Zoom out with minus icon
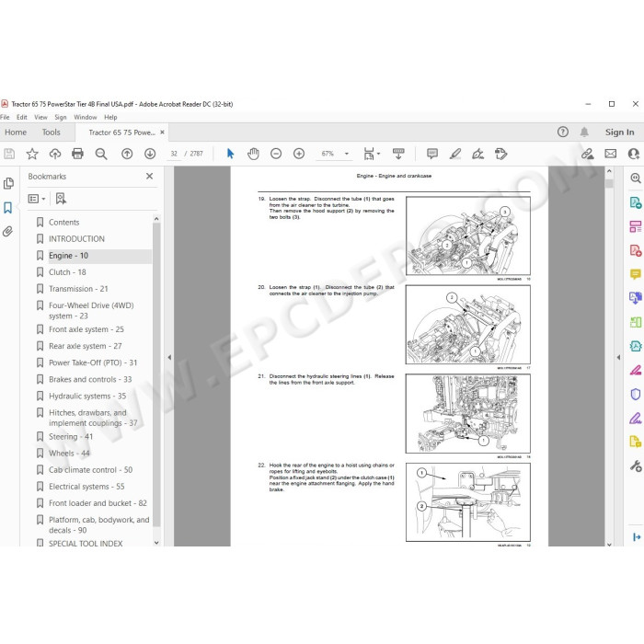Image resolution: width=644 pixels, height=644 pixels. [x=276, y=154]
